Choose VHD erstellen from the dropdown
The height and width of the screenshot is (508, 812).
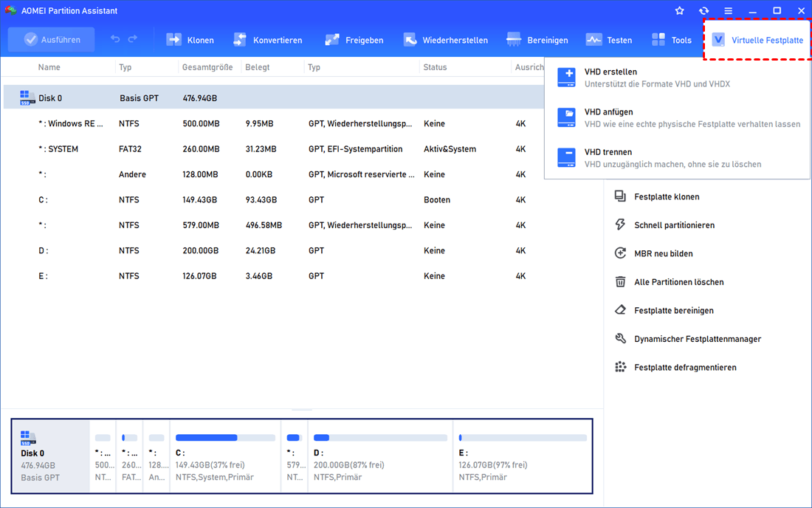(x=678, y=78)
